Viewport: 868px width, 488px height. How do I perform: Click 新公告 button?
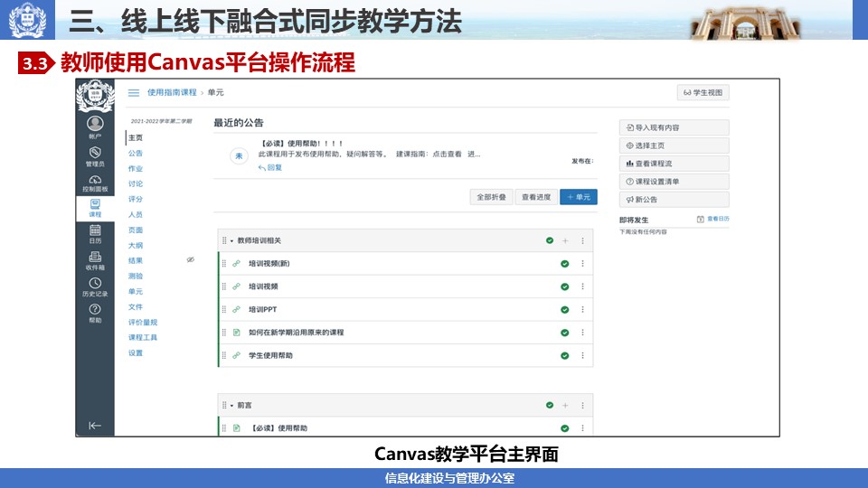[x=674, y=200]
